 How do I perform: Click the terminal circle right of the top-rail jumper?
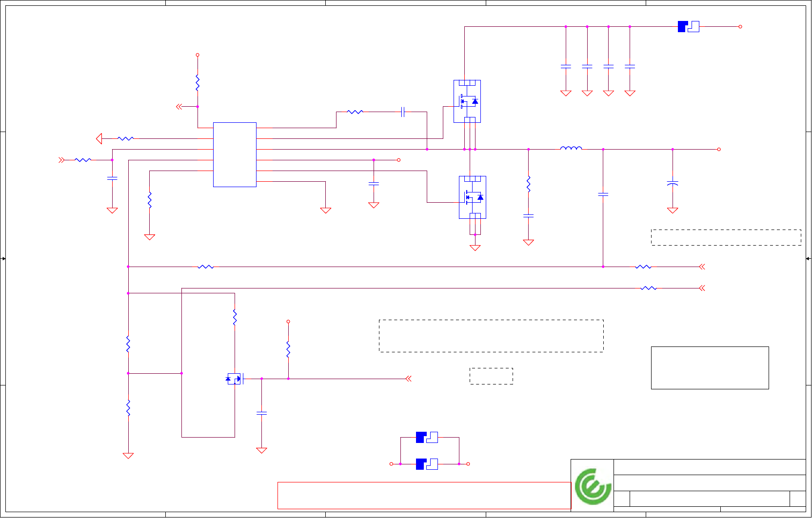coord(740,27)
